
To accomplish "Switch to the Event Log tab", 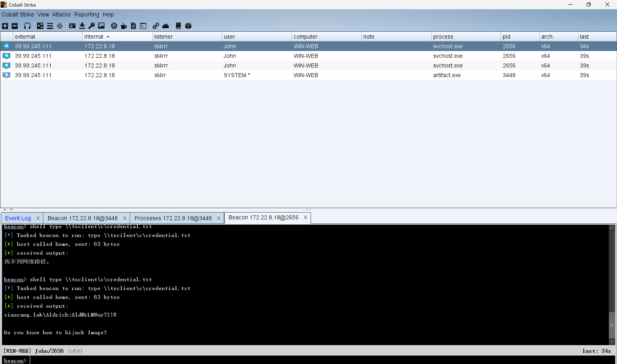I will coord(18,218).
